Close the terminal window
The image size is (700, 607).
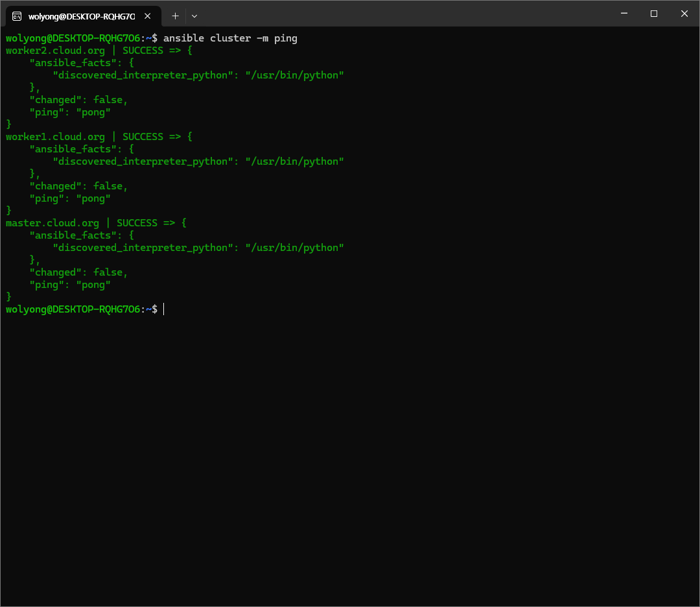click(684, 14)
